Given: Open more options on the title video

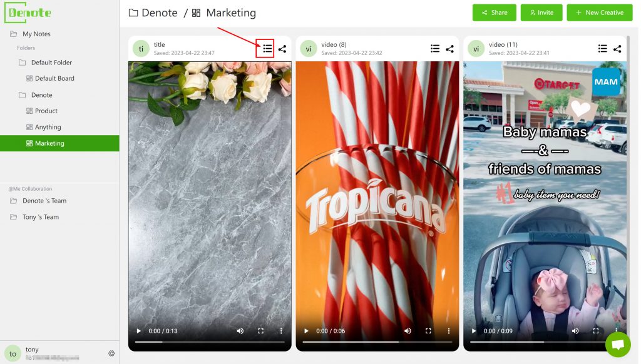Looking at the screenshot, I should point(281,331).
